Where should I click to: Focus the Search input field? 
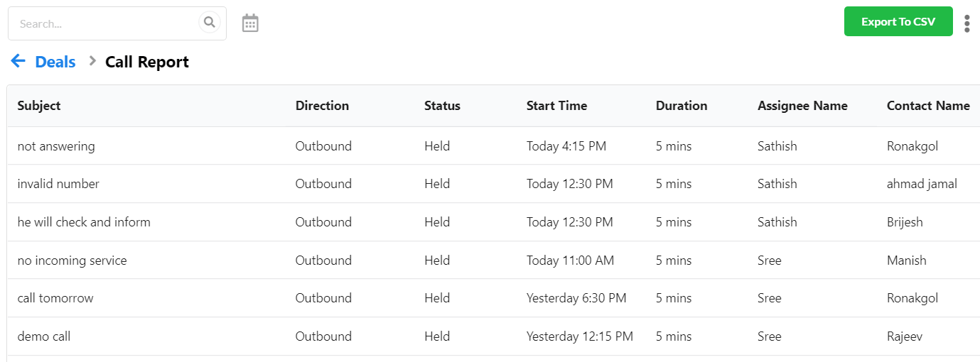[x=107, y=23]
